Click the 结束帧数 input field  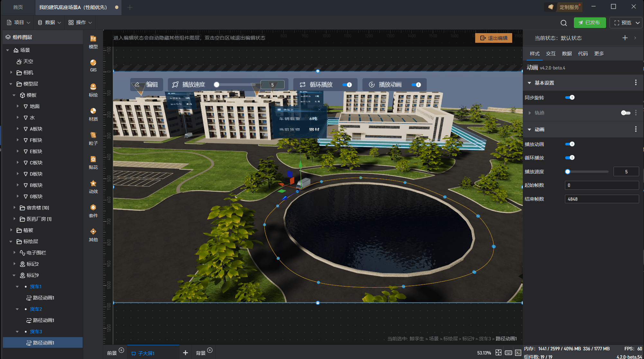(602, 199)
